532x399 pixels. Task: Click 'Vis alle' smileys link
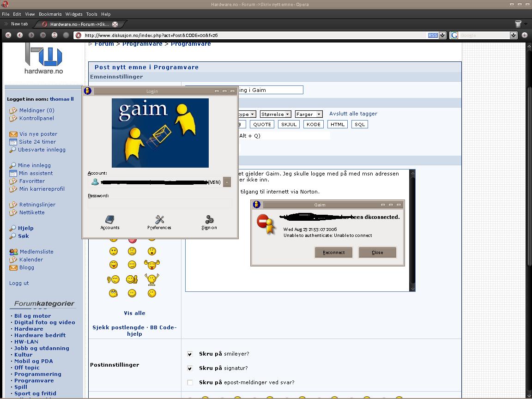(x=134, y=313)
